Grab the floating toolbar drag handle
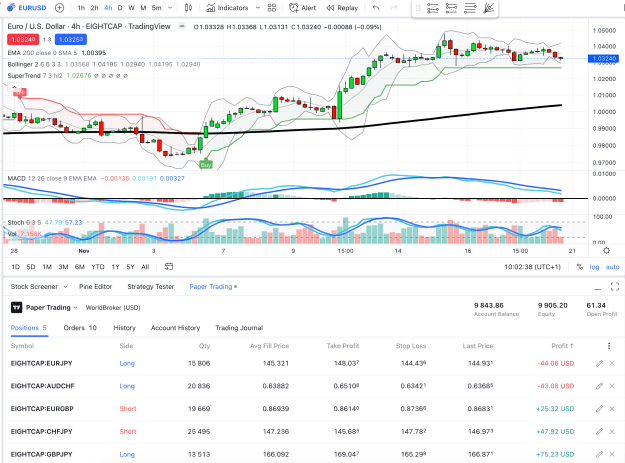The image size is (625, 463). point(418,8)
